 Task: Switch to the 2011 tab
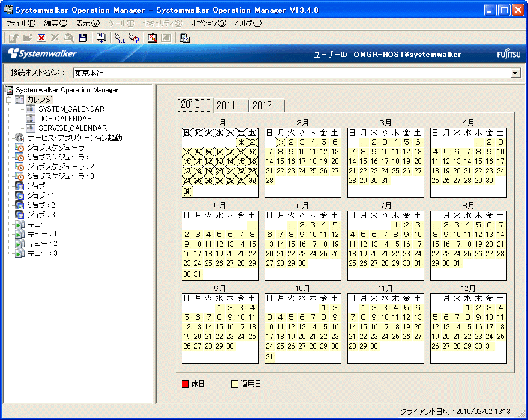coord(231,106)
